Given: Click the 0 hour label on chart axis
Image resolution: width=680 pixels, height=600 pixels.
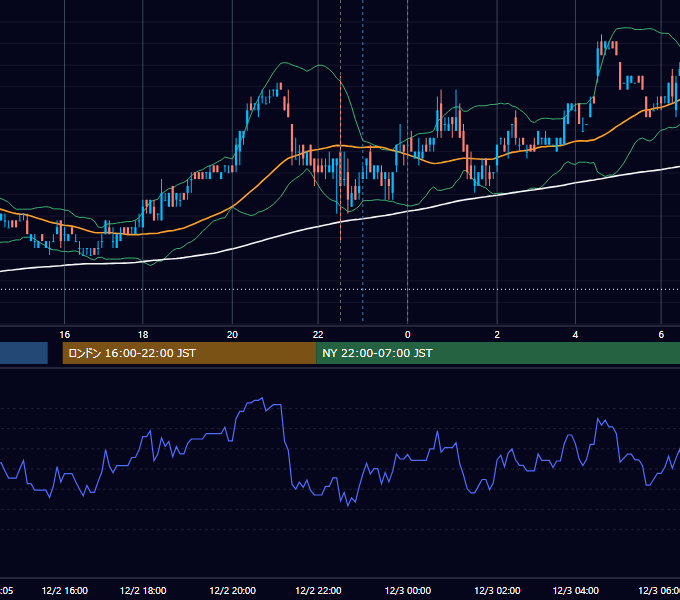Looking at the screenshot, I should pos(407,335).
